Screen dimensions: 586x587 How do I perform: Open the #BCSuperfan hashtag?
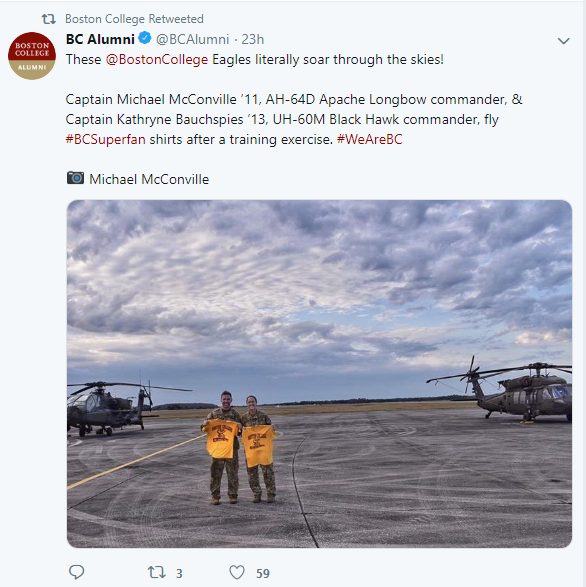pos(105,139)
